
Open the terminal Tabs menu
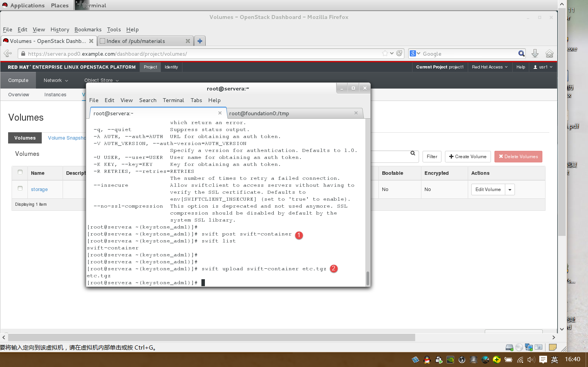(196, 100)
